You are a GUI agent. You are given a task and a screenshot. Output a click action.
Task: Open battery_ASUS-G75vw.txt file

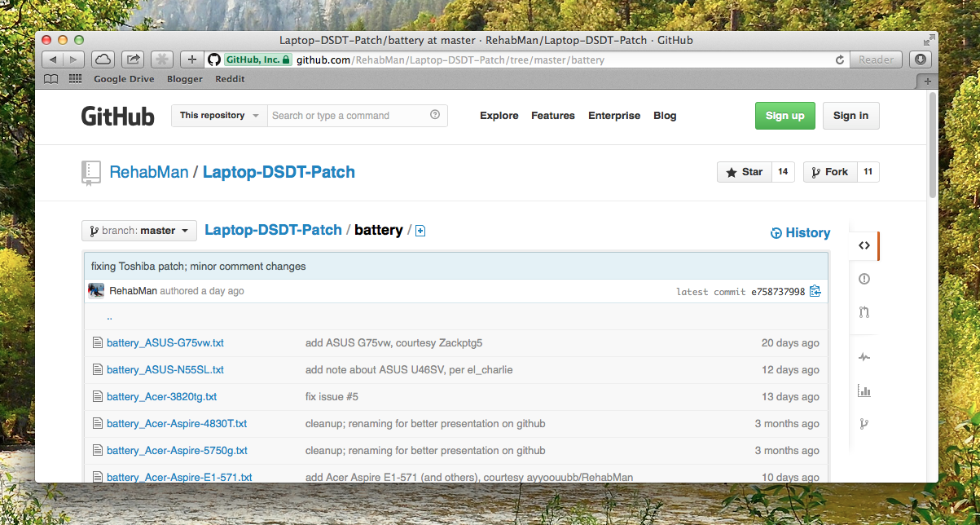[165, 343]
